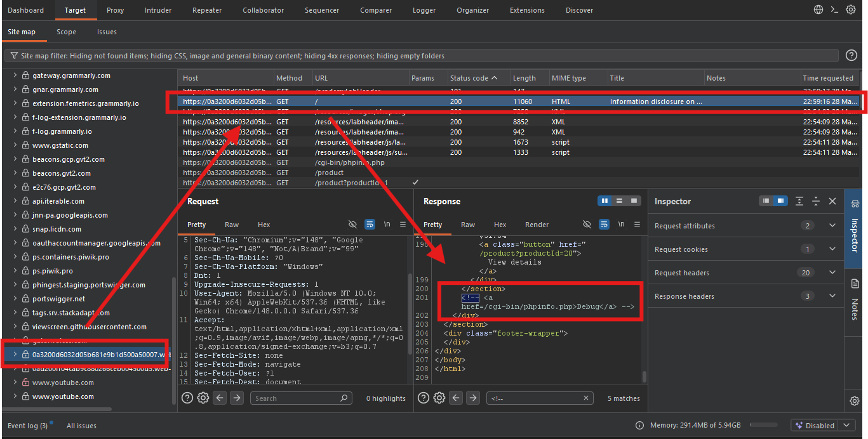Open the Notes side panel icon

click(855, 283)
